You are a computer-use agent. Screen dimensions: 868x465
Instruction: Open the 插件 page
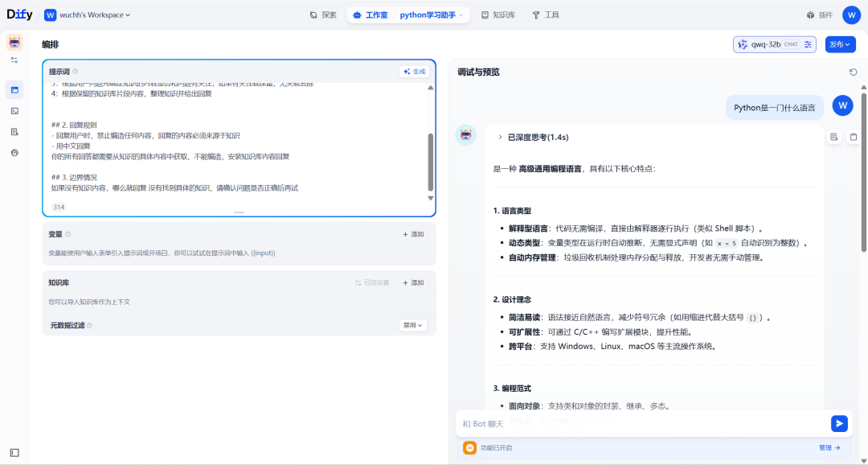[820, 15]
